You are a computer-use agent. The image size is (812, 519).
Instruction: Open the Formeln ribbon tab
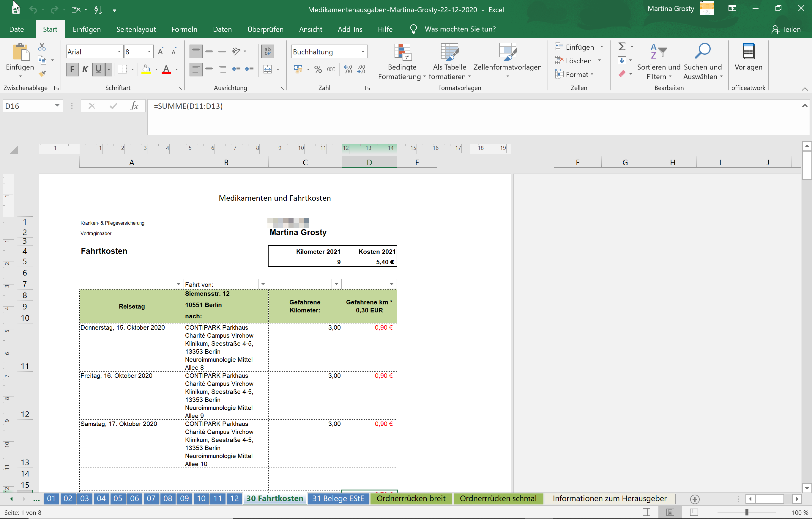tap(184, 29)
